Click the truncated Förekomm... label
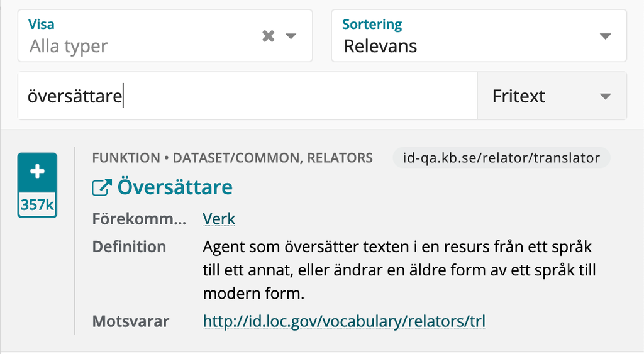This screenshot has height=354, width=644. pos(139,219)
